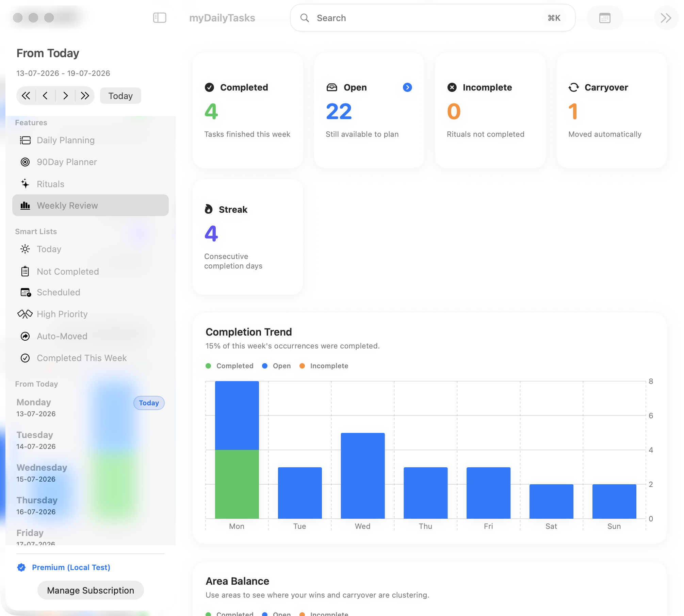
Task: Click the Rituals sparkle icon
Action: click(25, 184)
